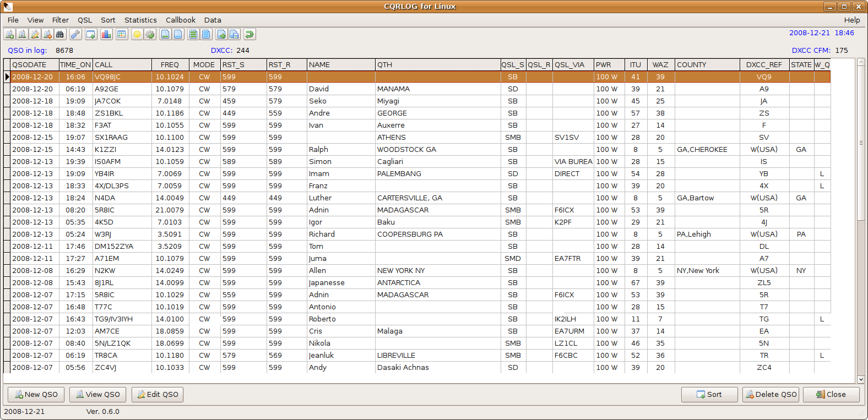This screenshot has width=868, height=420.
Task: Click the COUNTY column header
Action: [x=707, y=64]
